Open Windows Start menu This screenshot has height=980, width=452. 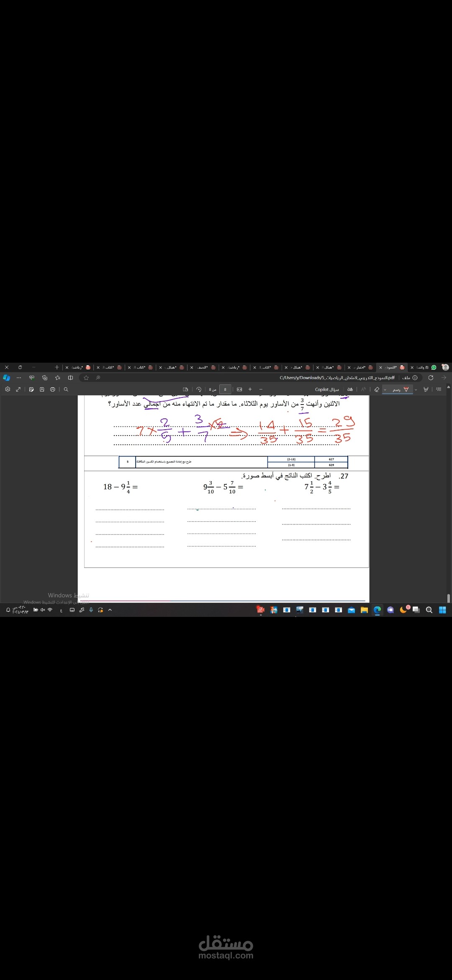tap(442, 610)
